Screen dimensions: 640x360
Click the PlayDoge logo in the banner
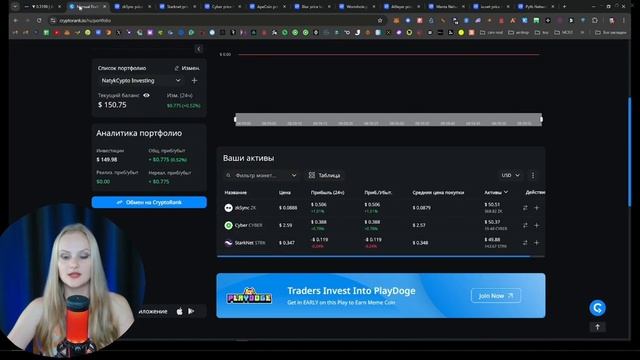coord(249,296)
